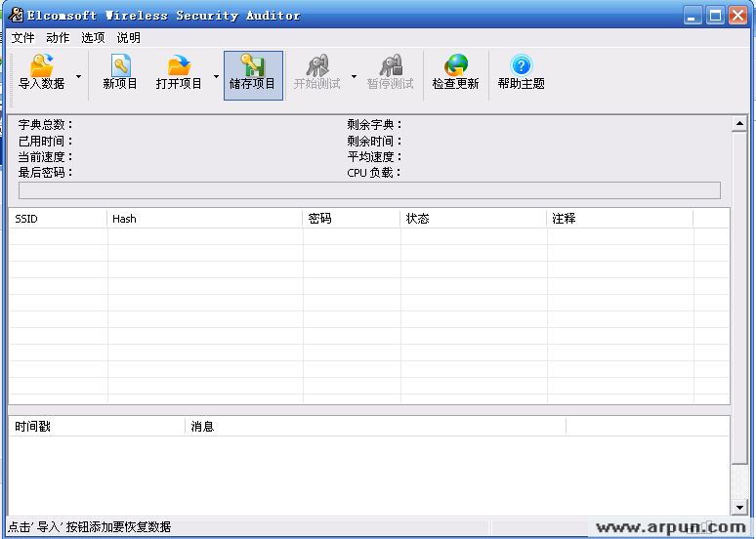The height and width of the screenshot is (539, 756).
Task: Open the 动作 menu
Action: (58, 38)
